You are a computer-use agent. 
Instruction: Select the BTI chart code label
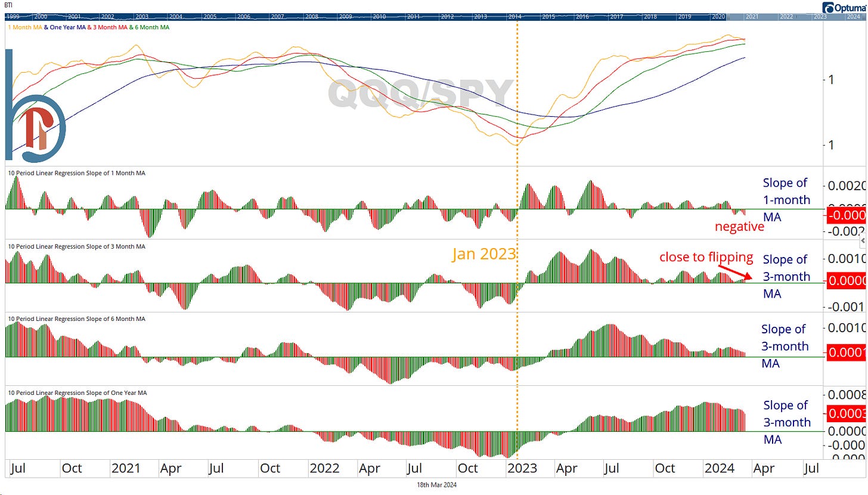(x=8, y=4)
